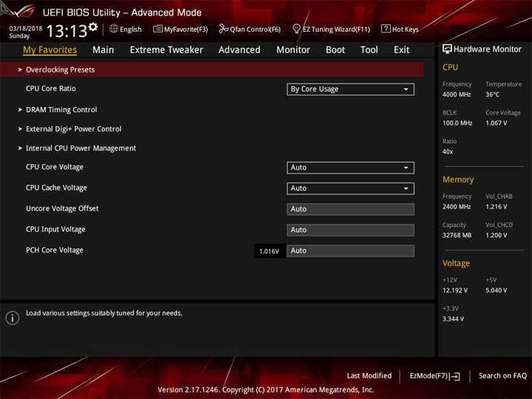Click the date 03/18/2018
The height and width of the screenshot is (399, 532).
(25, 28)
